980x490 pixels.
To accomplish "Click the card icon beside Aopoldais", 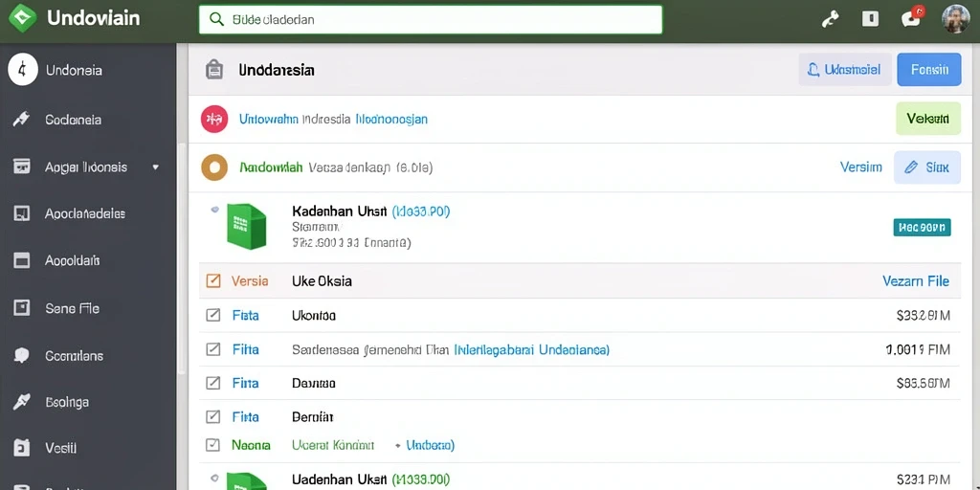I will 22,260.
